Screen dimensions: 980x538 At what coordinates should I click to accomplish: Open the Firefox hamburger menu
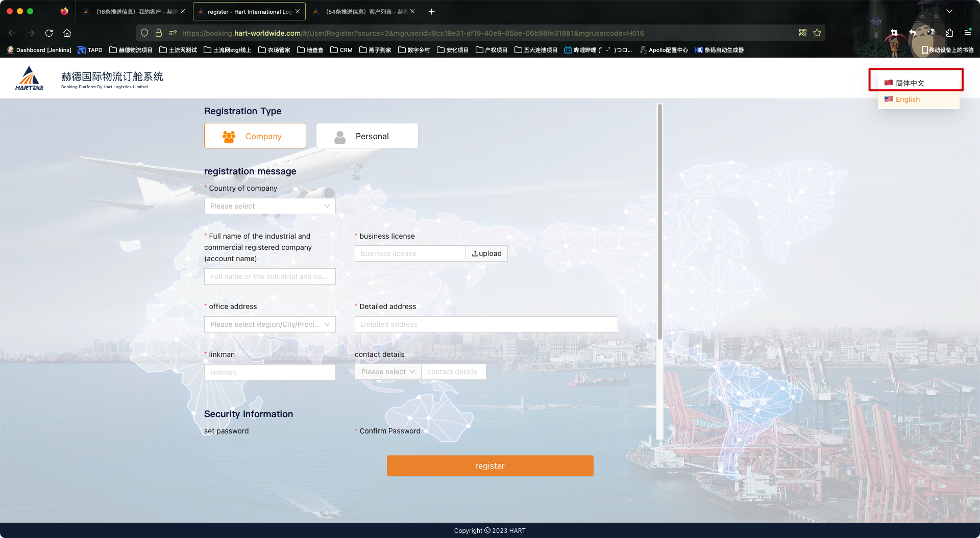coord(968,32)
